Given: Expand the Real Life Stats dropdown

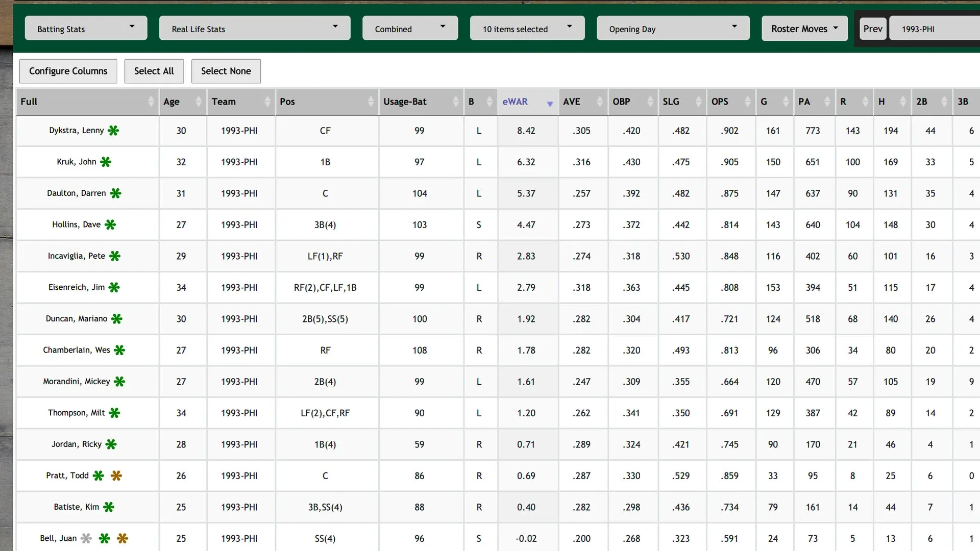Looking at the screenshot, I should tap(254, 29).
